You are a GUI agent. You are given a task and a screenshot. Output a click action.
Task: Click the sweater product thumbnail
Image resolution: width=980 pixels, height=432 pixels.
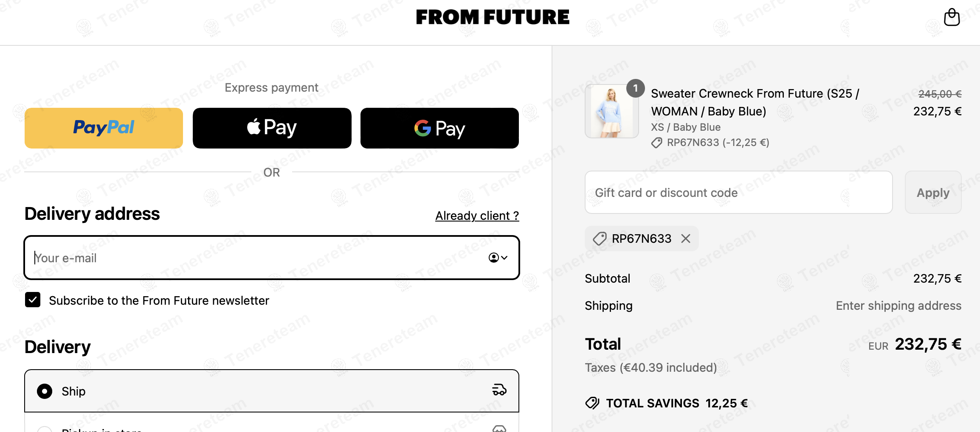611,111
